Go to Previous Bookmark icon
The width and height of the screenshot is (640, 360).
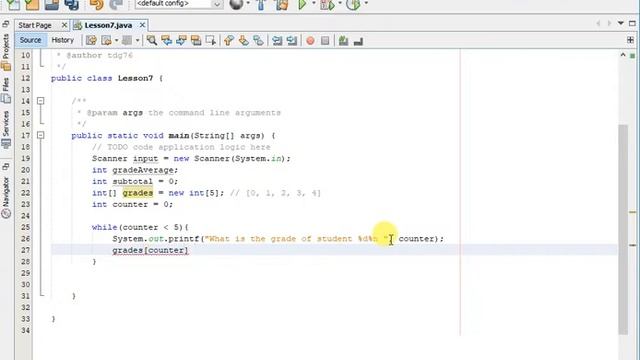(229, 40)
